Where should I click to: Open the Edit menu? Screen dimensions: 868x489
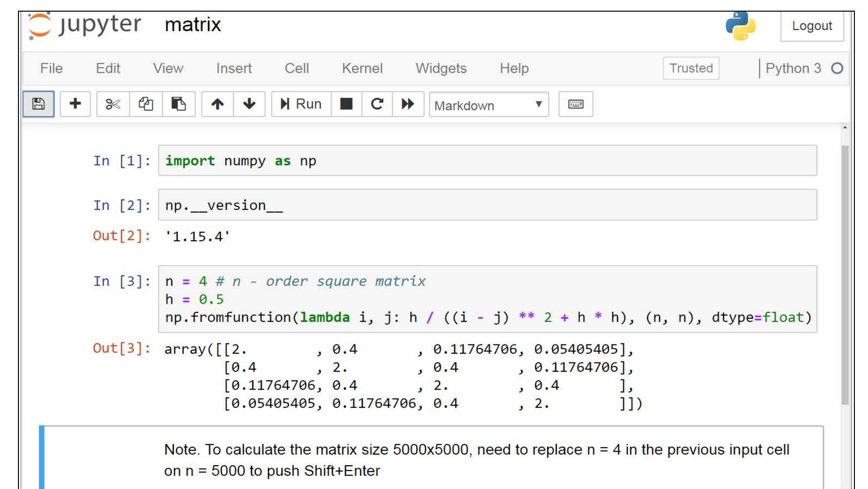pyautogui.click(x=108, y=68)
